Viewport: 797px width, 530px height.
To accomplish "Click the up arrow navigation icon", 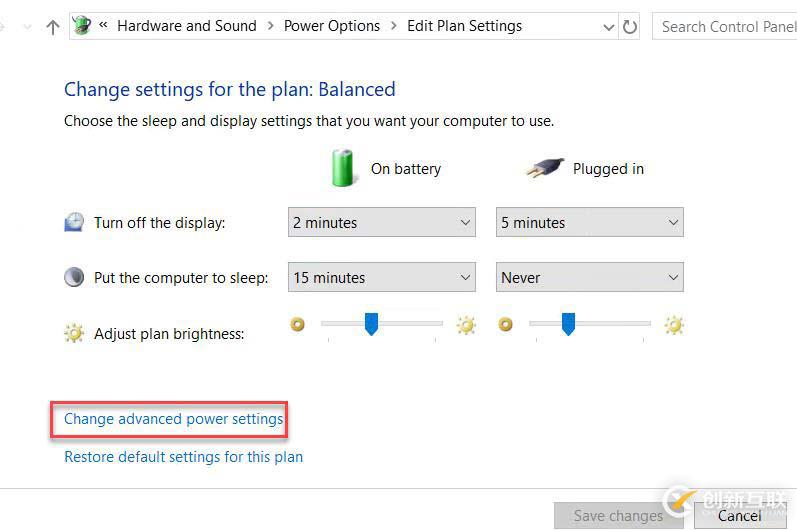I will click(53, 26).
